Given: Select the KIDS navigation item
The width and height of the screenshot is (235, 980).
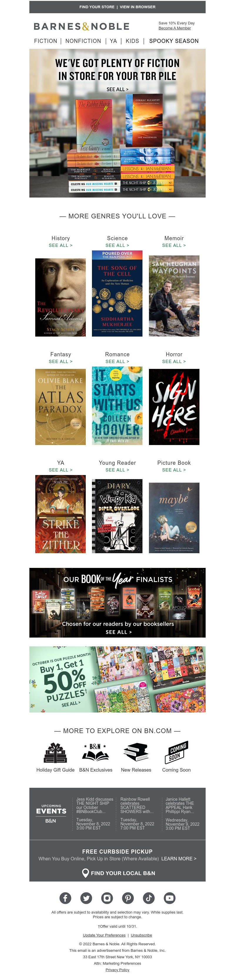Looking at the screenshot, I should tap(132, 41).
